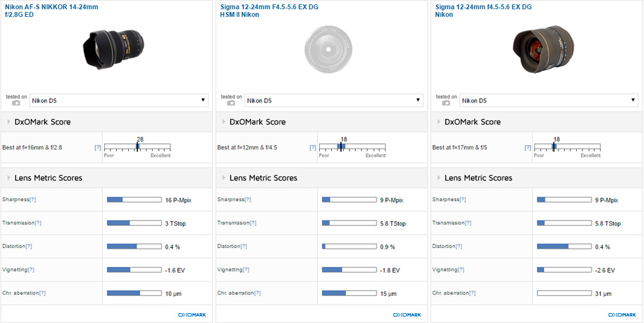Click score bar for Best at f=17mm & f/5
Screen dimensions: 644x323
[567, 146]
